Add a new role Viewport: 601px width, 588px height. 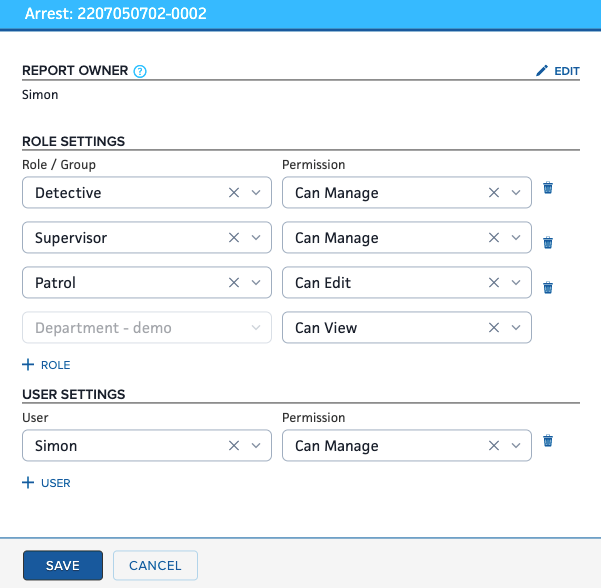click(46, 365)
